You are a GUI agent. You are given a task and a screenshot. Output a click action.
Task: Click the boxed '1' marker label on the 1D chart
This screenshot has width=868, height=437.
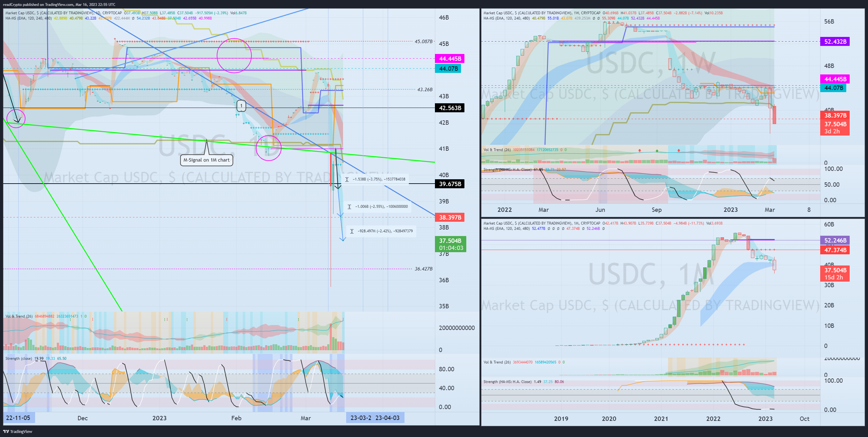(x=241, y=106)
